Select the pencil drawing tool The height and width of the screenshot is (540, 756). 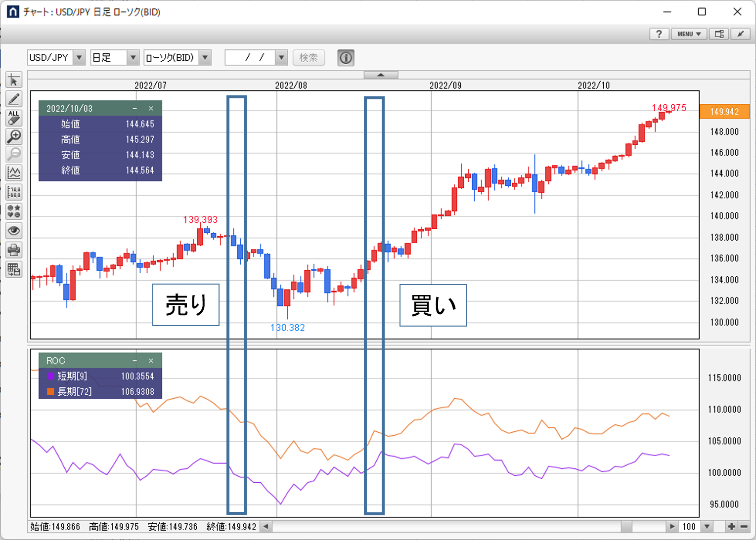(14, 99)
